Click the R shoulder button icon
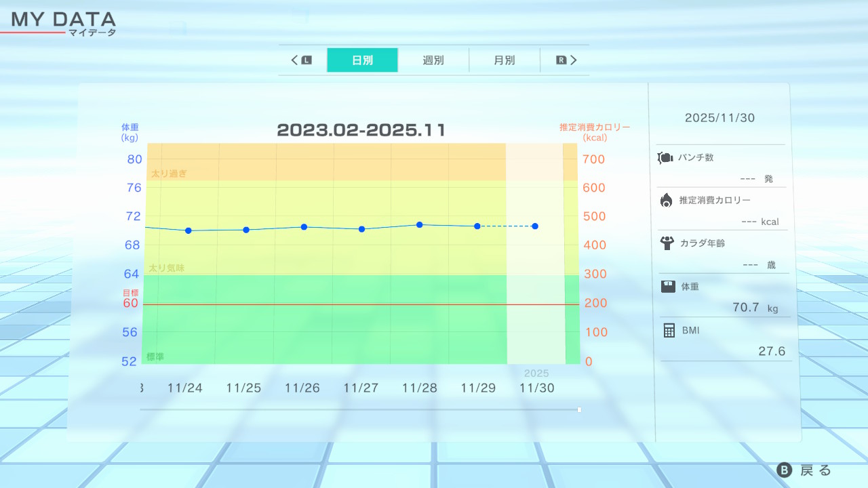Image resolution: width=868 pixels, height=488 pixels. click(561, 60)
